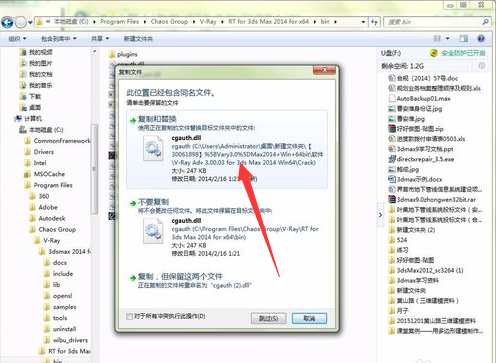This screenshot has height=363, width=498.
Task: Choose 复制和替换 in the copy file dialog
Action: (227, 149)
